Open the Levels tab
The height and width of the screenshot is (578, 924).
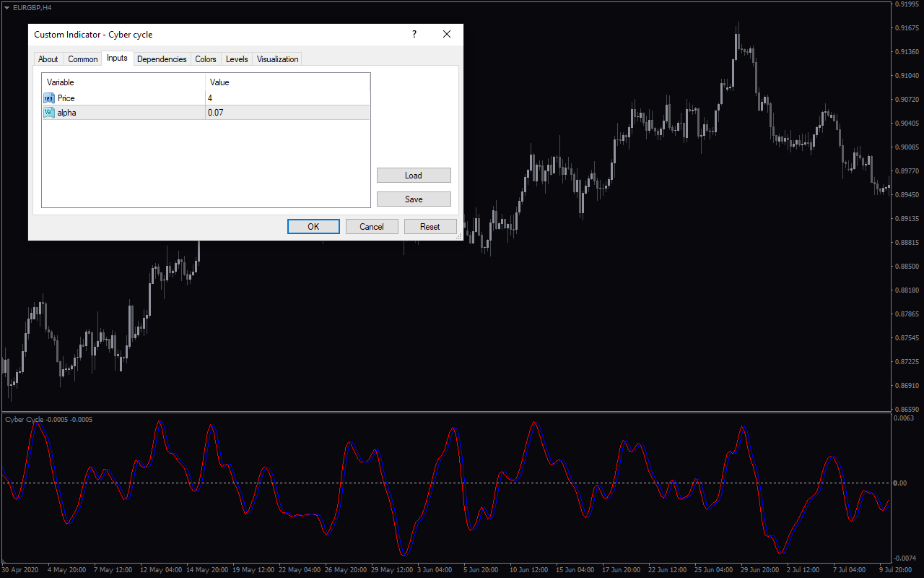[237, 59]
